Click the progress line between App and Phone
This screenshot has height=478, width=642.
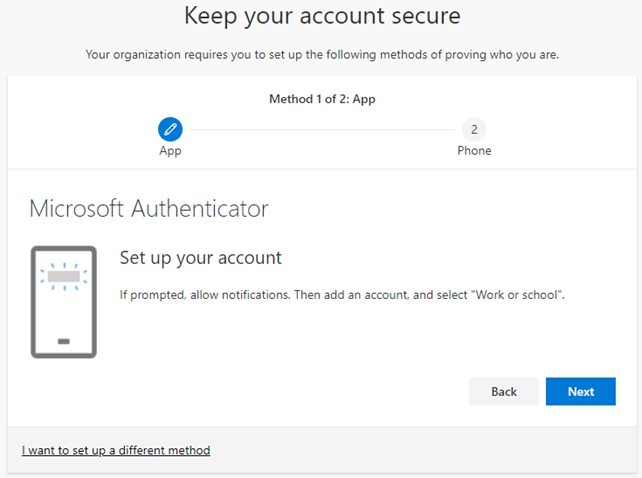pos(320,129)
